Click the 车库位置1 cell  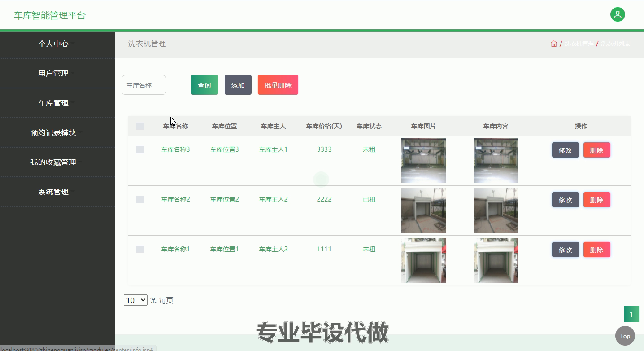click(225, 249)
